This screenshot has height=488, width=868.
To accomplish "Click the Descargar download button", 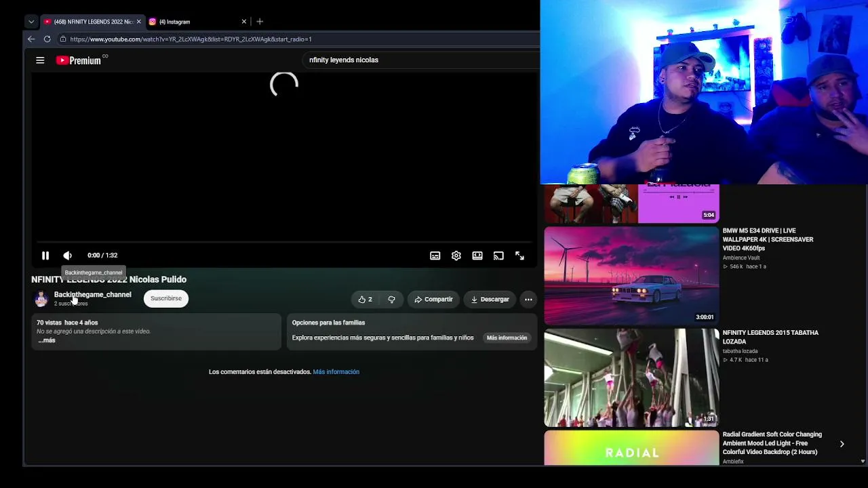I will 490,299.
